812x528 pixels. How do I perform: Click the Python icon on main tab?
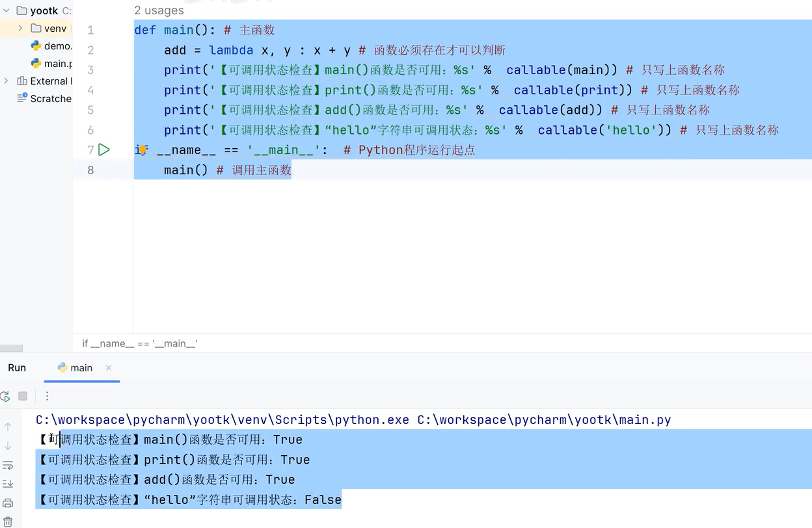point(62,367)
